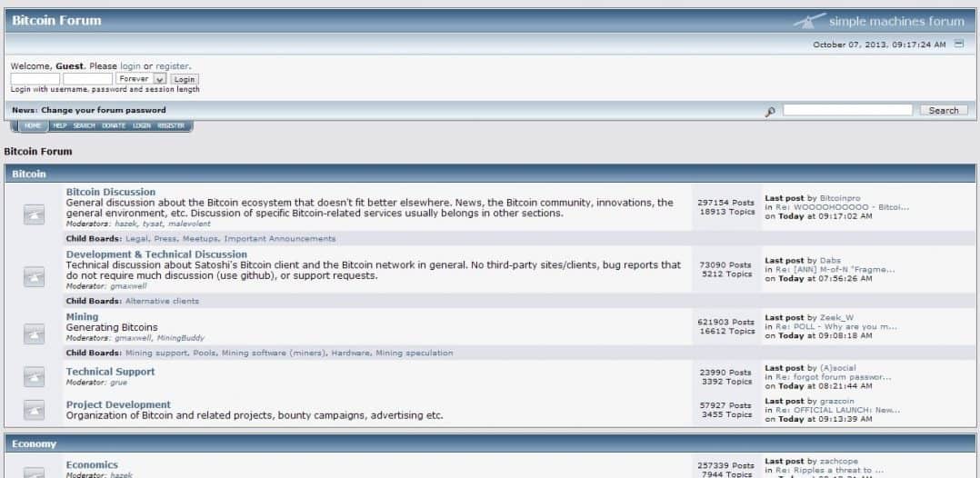Open the 'Re: forgot forum passwor...' post
The image size is (980, 478).
click(x=833, y=377)
